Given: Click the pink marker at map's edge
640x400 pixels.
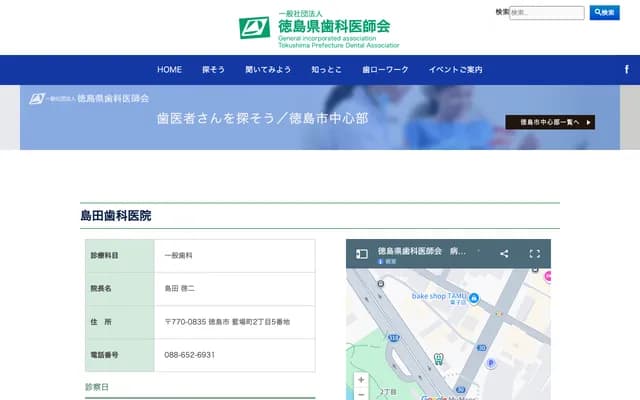Looking at the screenshot, I should [548, 276].
